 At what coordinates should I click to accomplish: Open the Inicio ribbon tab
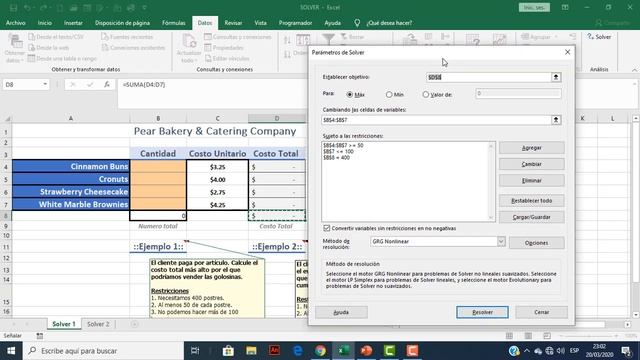click(44, 23)
